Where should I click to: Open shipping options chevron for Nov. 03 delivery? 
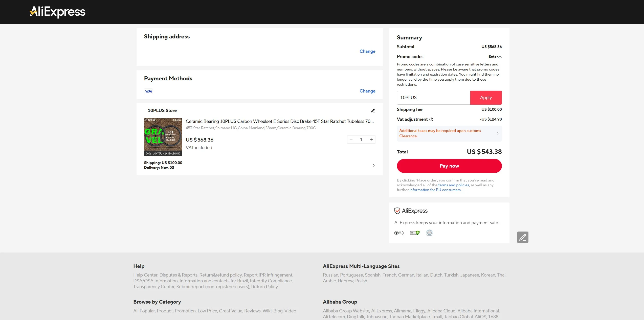coord(374,165)
